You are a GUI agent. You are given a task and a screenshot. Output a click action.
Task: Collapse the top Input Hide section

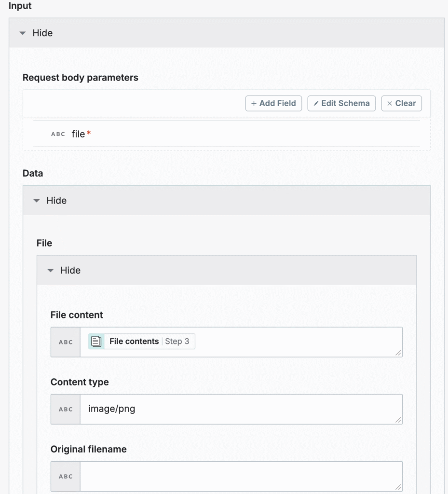[226, 33]
